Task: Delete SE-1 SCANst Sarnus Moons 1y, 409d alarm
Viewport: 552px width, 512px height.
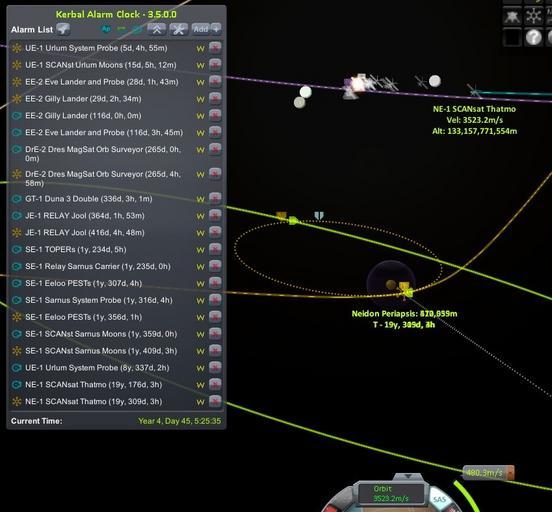Action: click(x=215, y=350)
